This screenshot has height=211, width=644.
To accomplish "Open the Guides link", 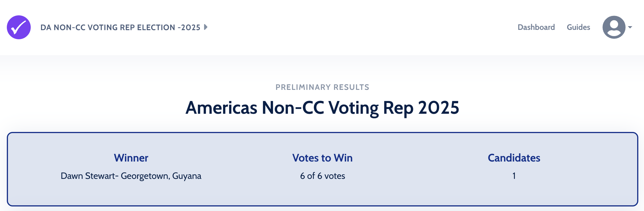I will (x=578, y=27).
